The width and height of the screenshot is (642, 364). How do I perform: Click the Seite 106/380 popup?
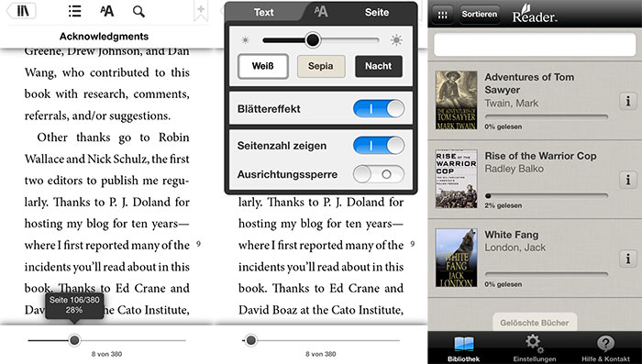click(x=74, y=305)
